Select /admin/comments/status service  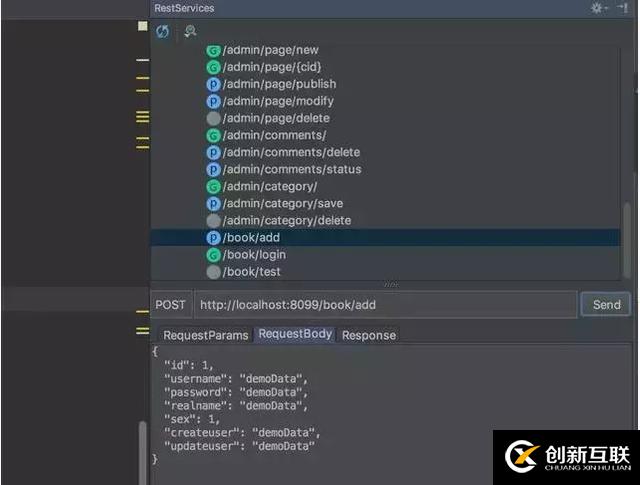click(x=292, y=169)
